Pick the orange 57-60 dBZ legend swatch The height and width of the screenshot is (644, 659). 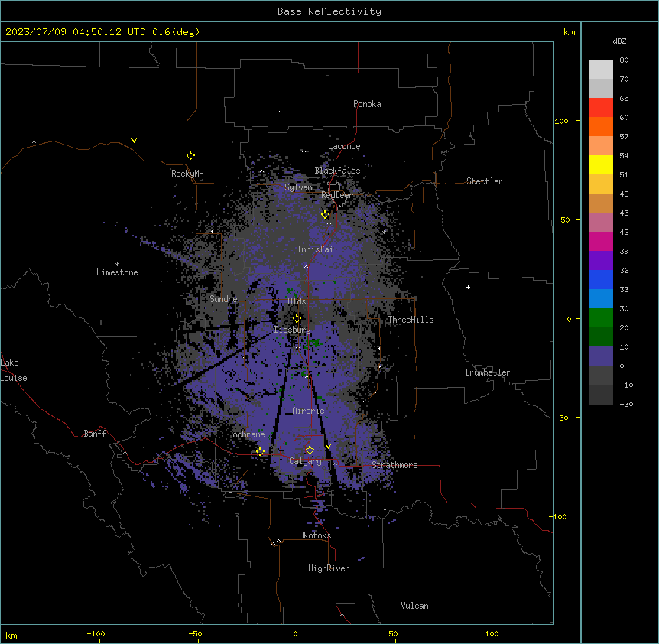pos(601,126)
